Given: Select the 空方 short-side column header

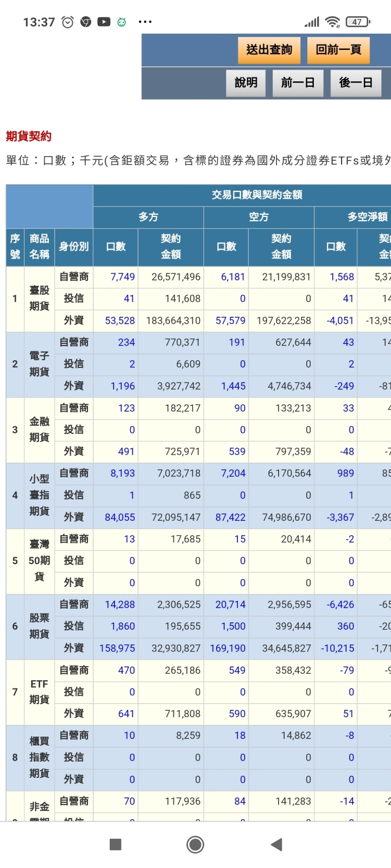Looking at the screenshot, I should [x=259, y=217].
